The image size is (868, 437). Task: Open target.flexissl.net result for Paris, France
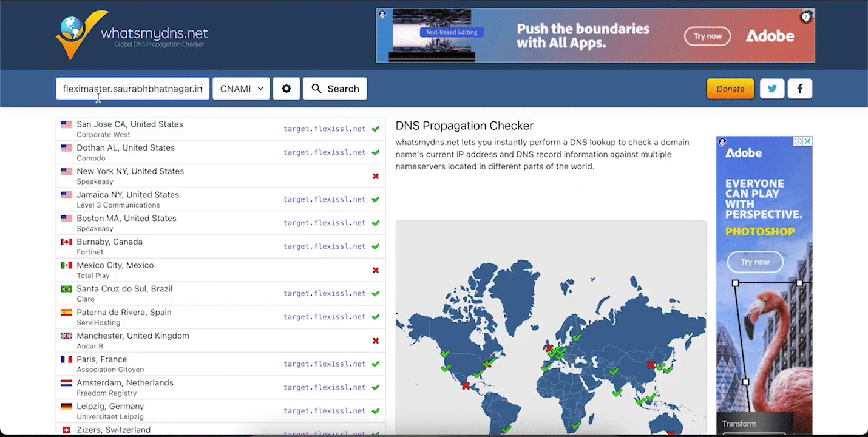[324, 364]
